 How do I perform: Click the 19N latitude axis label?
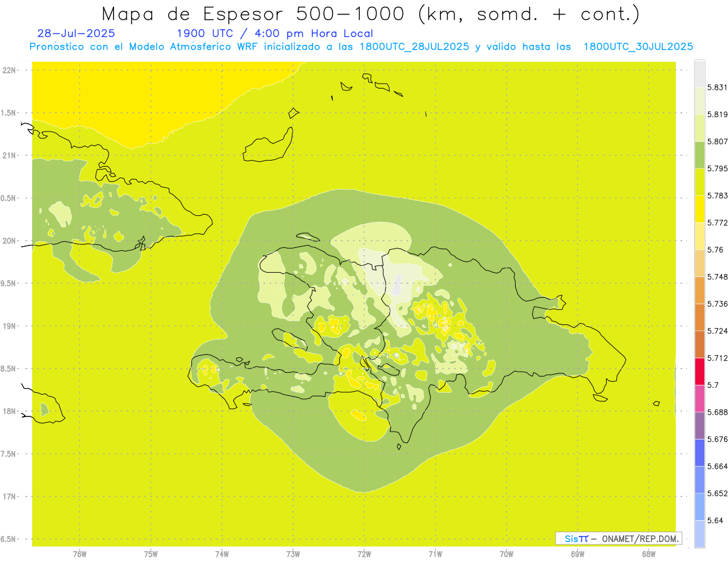coord(9,326)
